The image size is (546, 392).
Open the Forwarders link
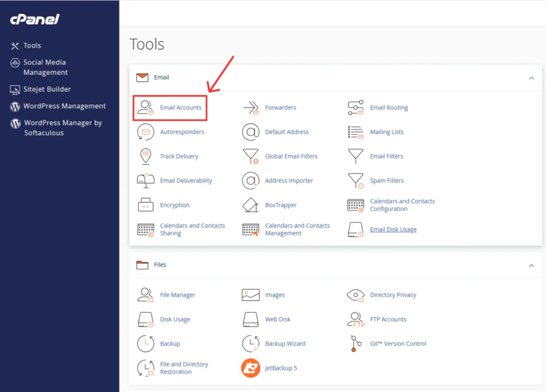(280, 108)
